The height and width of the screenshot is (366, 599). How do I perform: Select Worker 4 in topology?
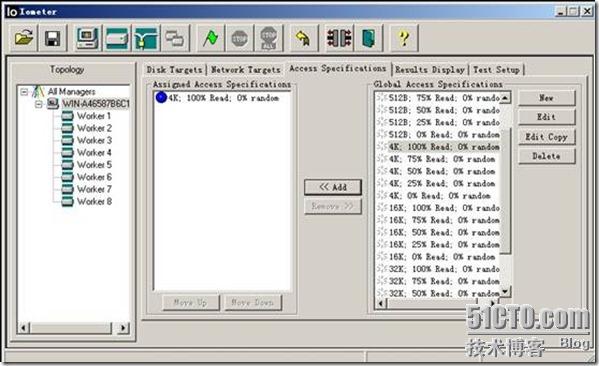[x=94, y=152]
